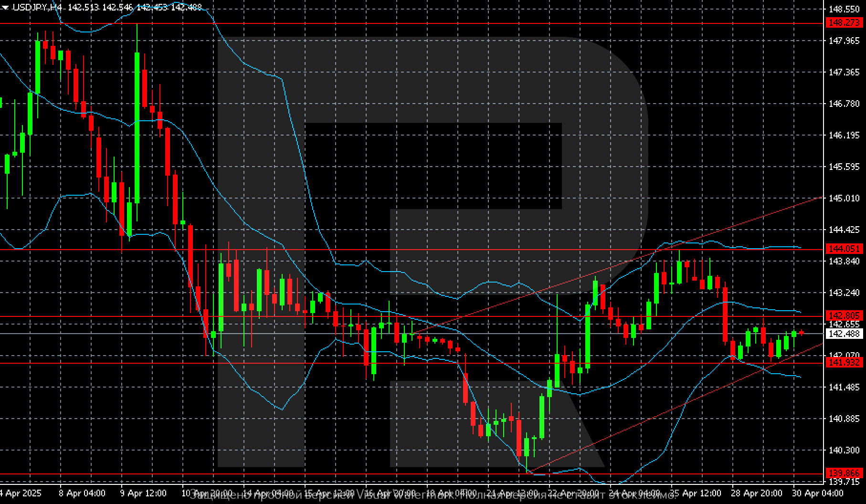Click the small triangle before USDJPY,H4

(5, 8)
